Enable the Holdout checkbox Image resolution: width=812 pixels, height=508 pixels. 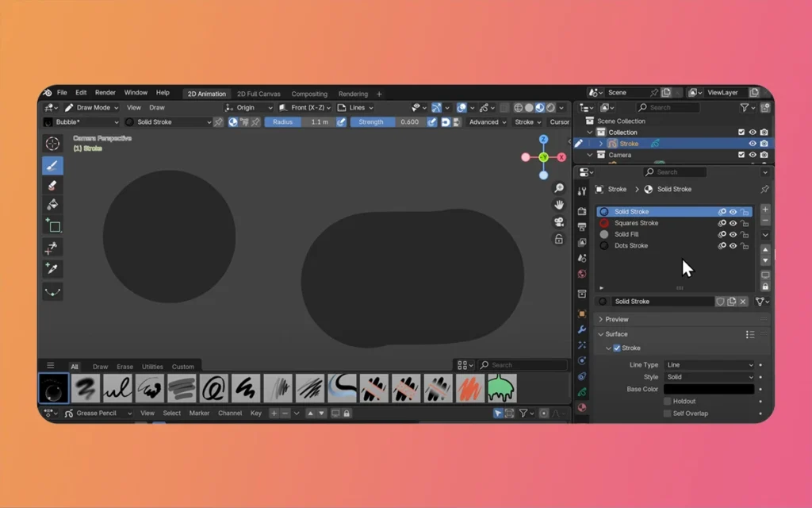pyautogui.click(x=668, y=401)
